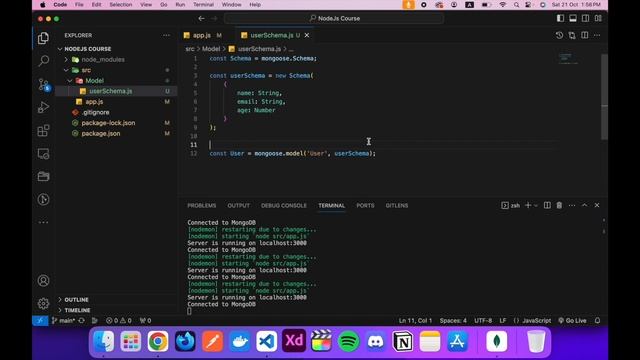Open userSchema.js in the file tree
This screenshot has width=640, height=360.
click(x=116, y=91)
